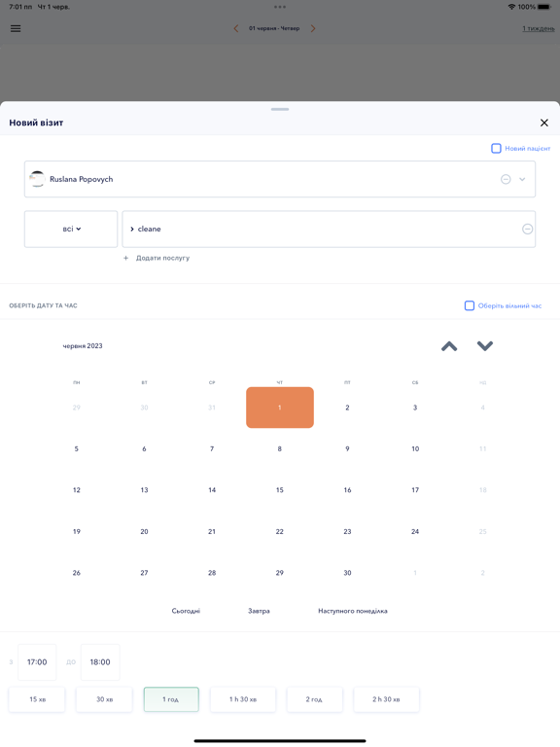Image resolution: width=560 pixels, height=747 pixels.
Task: Select June 14 in calendar
Action: [212, 490]
